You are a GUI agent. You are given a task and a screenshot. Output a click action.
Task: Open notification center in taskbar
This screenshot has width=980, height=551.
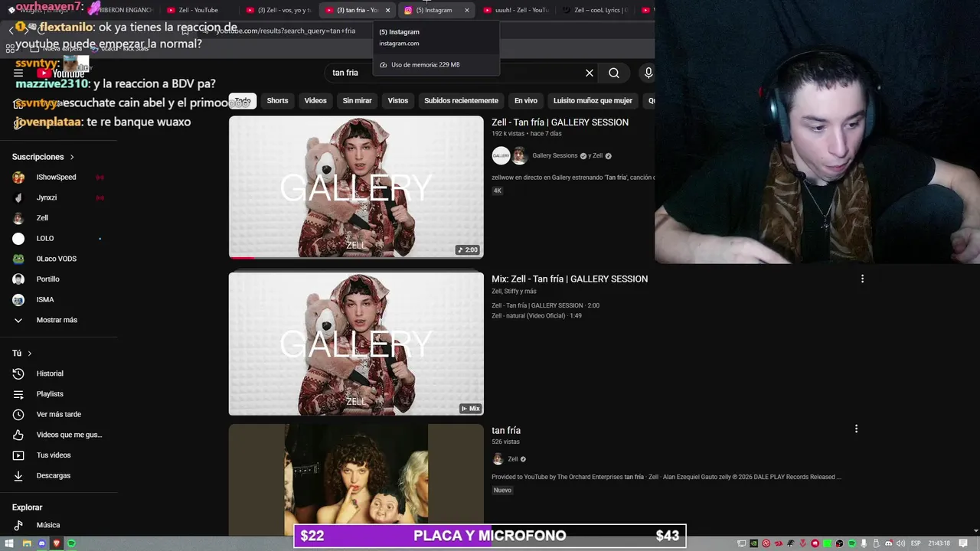click(x=963, y=543)
